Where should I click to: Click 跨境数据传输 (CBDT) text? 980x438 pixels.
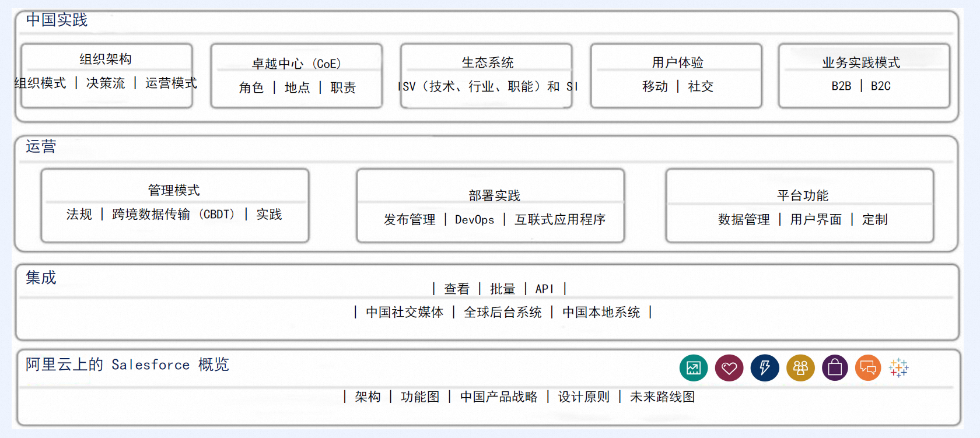click(174, 214)
